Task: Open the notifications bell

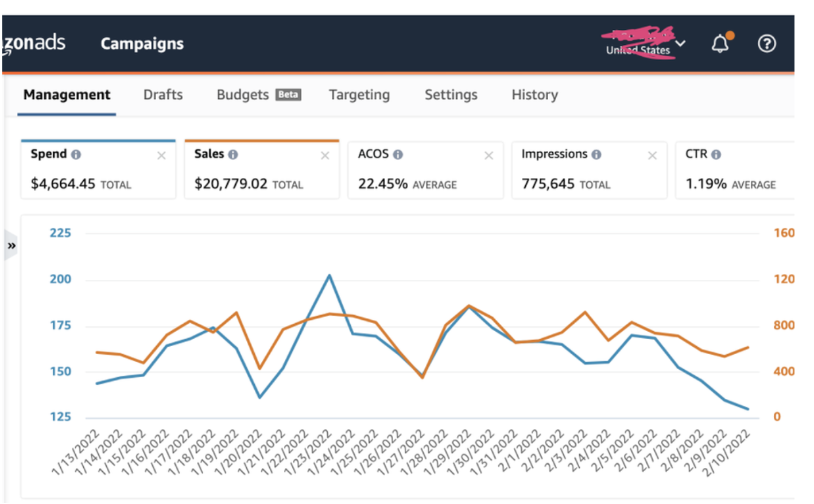Action: coord(721,43)
